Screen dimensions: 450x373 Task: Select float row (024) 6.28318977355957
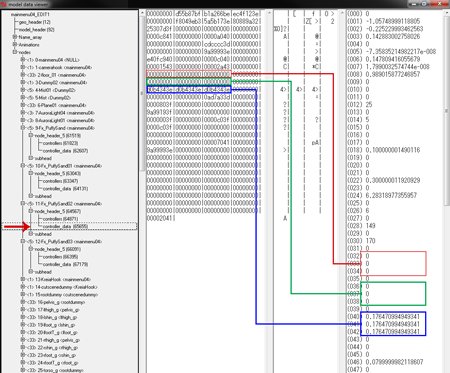click(382, 195)
